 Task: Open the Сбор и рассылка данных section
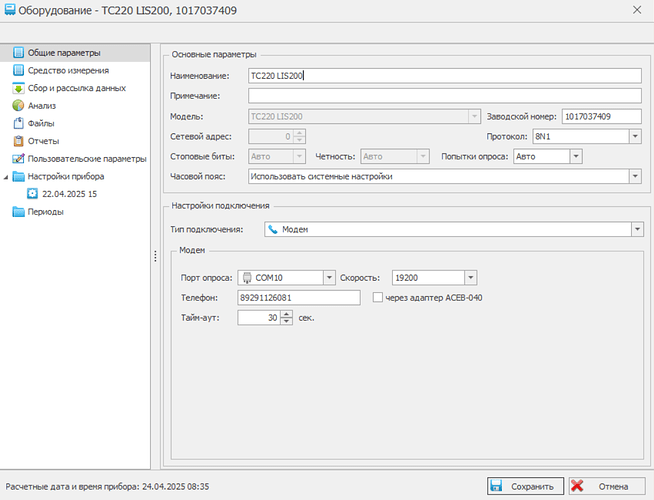point(77,88)
